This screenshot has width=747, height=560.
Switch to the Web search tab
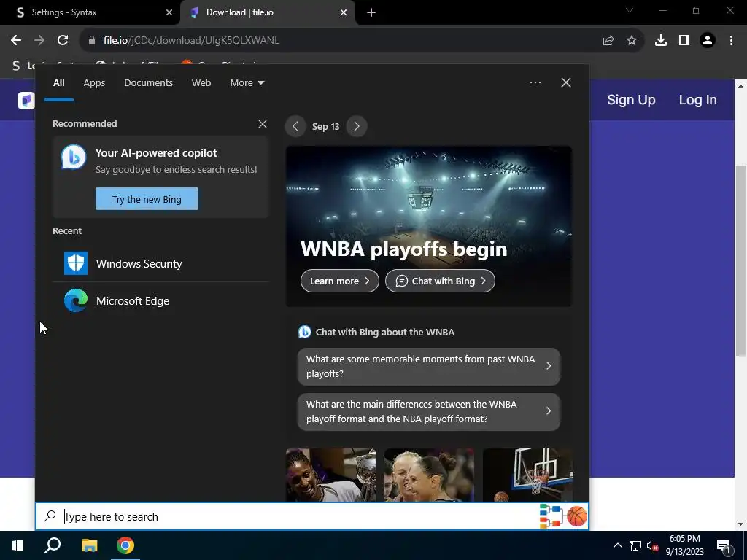tap(201, 83)
